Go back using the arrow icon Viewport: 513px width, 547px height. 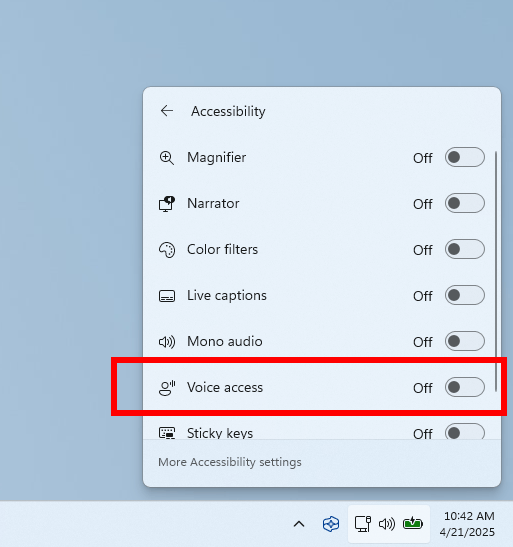(x=167, y=111)
